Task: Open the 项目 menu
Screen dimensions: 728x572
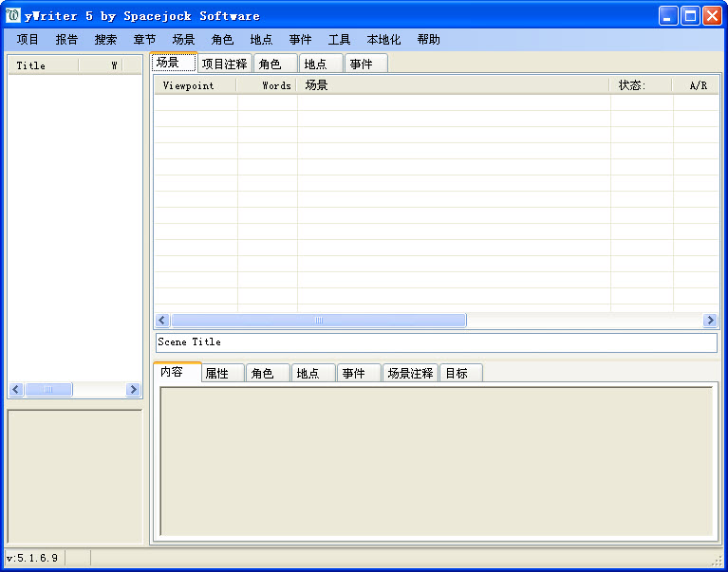Action: (28, 40)
